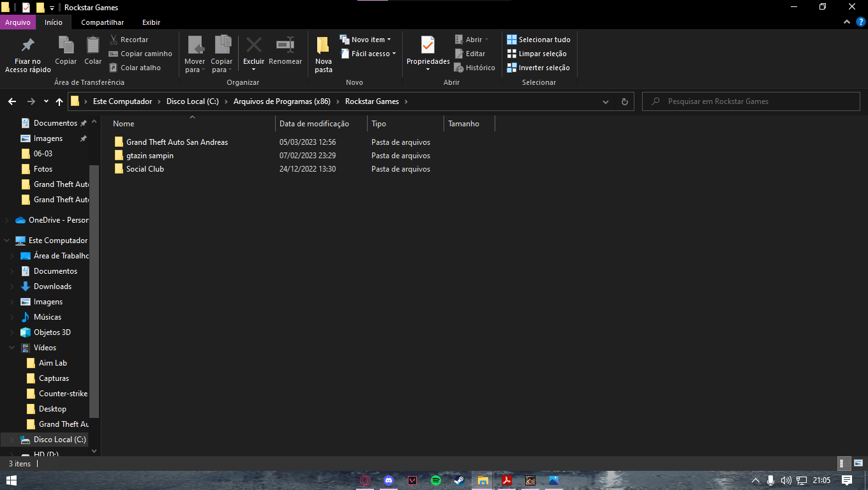
Task: Open Histórico from the ribbon
Action: (x=474, y=68)
